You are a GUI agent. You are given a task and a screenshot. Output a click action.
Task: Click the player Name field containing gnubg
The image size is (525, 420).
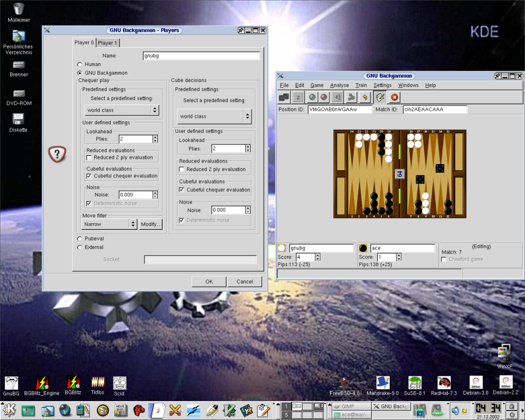pos(201,56)
